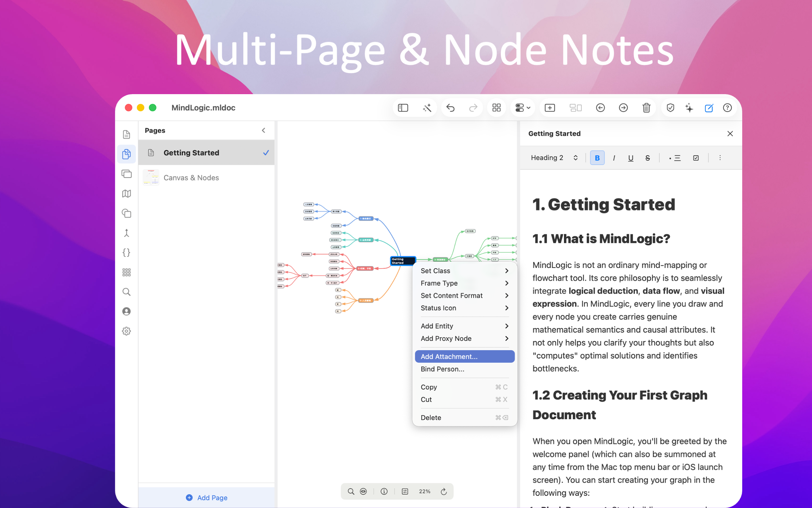Open the map sidebar icon

(x=127, y=194)
